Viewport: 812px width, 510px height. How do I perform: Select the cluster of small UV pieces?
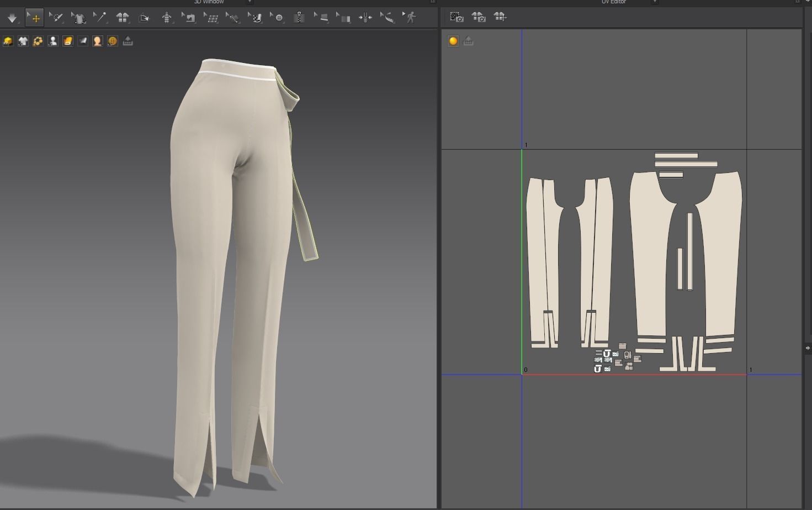(617, 357)
